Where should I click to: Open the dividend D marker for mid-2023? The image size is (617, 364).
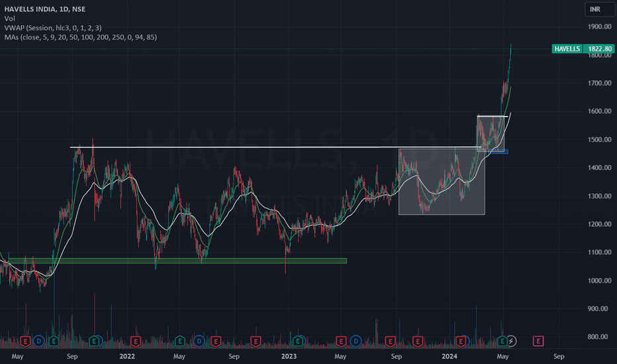(356, 341)
